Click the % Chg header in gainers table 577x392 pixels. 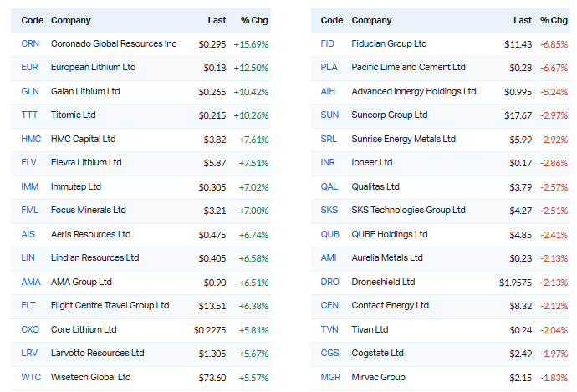(x=254, y=20)
